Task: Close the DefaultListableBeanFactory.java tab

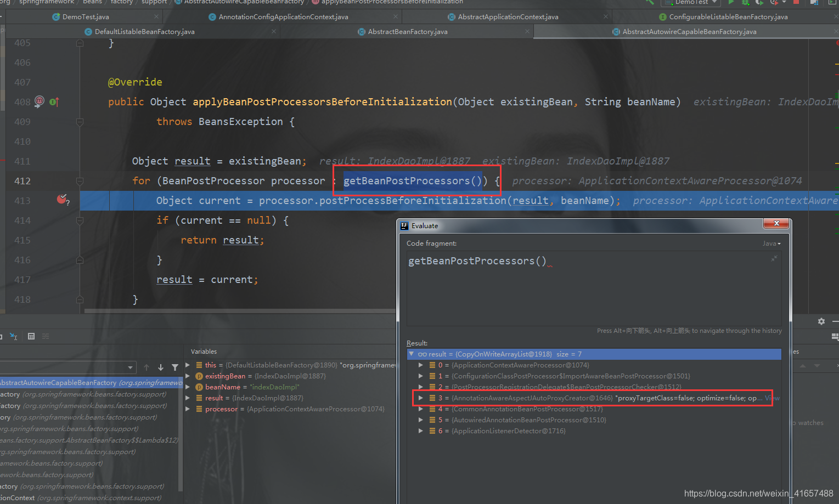Action: [x=274, y=31]
